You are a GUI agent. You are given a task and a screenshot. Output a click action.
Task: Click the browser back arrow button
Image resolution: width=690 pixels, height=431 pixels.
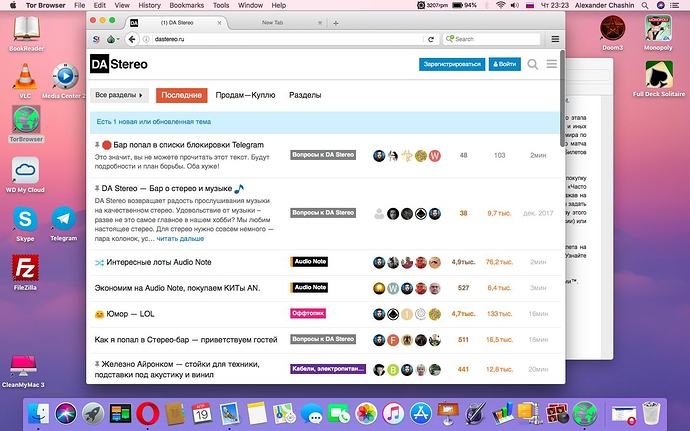tap(131, 39)
